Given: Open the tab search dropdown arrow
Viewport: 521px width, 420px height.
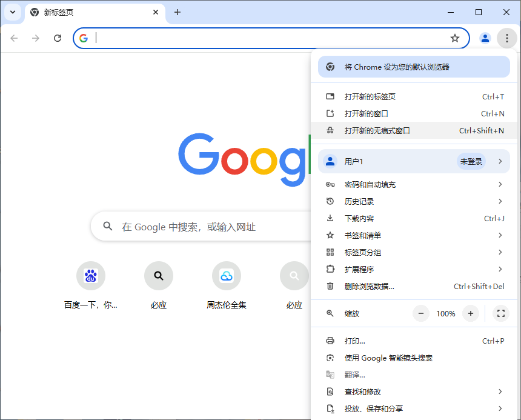Looking at the screenshot, I should 13,12.
